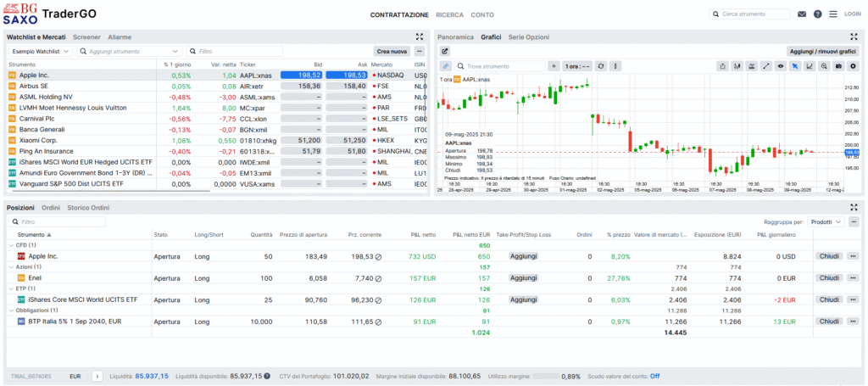Click Aggiungi take profit for Enel
The image size is (868, 386).
pos(523,277)
